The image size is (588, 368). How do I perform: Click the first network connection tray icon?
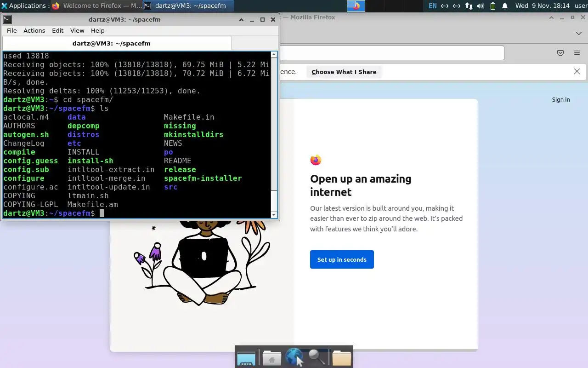tap(444, 6)
